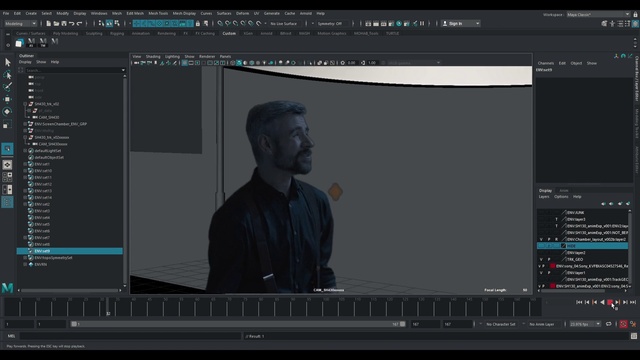Open the Modeling menu set dropdown
This screenshot has width=640, height=360.
pyautogui.click(x=20, y=24)
